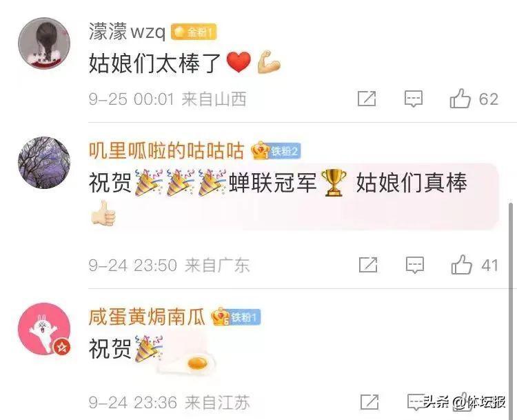Image resolution: width=517 pixels, height=420 pixels.
Task: Like the 蝉联冠军 comment with 41 likes
Action: 461,265
